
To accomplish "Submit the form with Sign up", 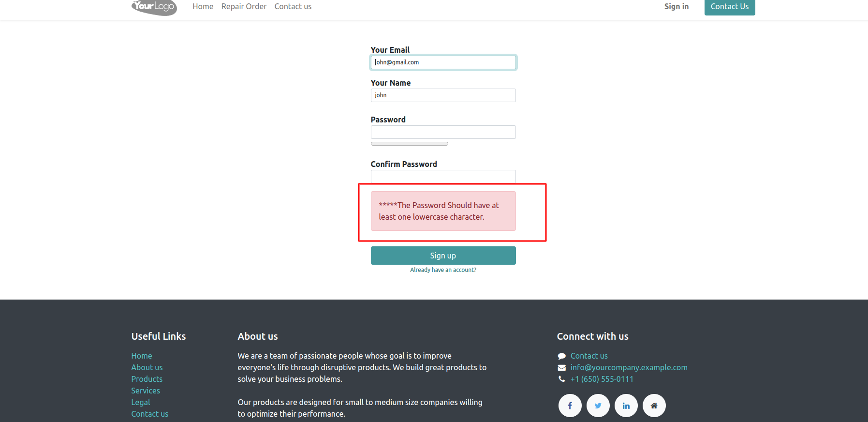I will point(443,256).
